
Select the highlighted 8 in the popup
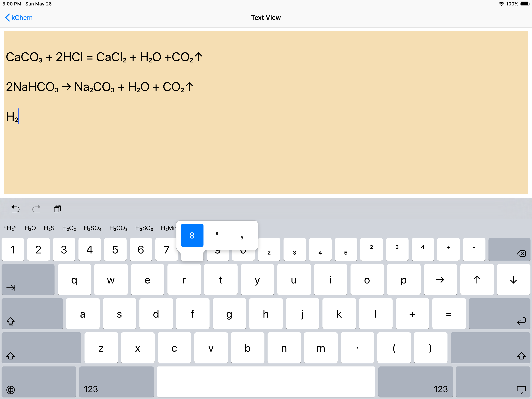(192, 235)
